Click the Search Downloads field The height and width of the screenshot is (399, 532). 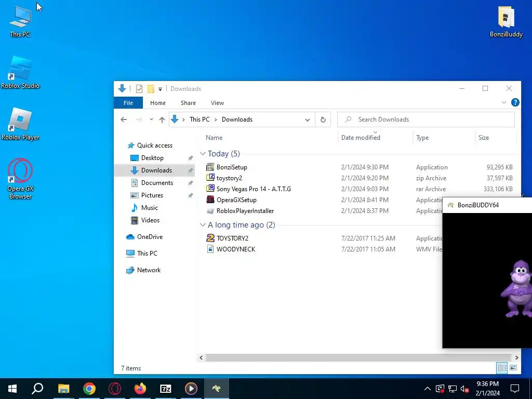426,119
